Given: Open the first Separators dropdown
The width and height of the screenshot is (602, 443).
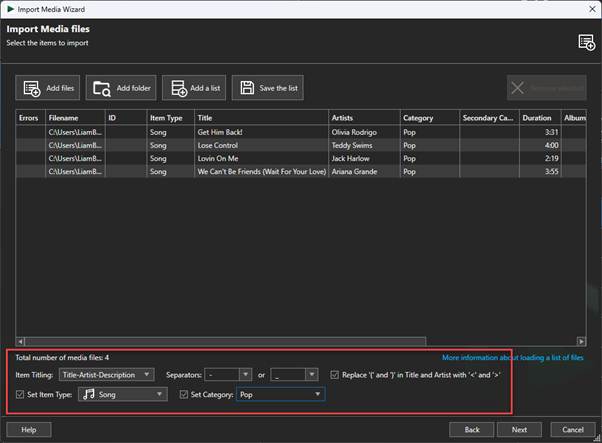Looking at the screenshot, I should [x=227, y=375].
